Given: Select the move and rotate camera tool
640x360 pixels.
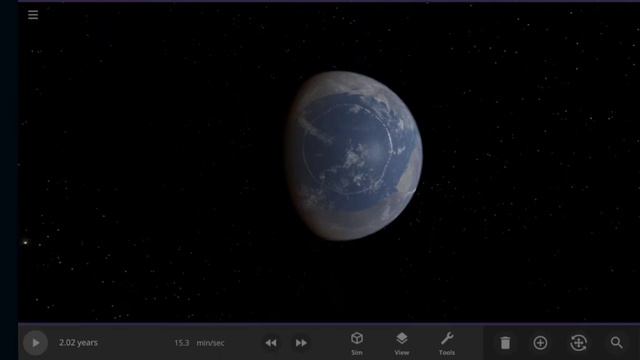Looking at the screenshot, I should pos(578,343).
